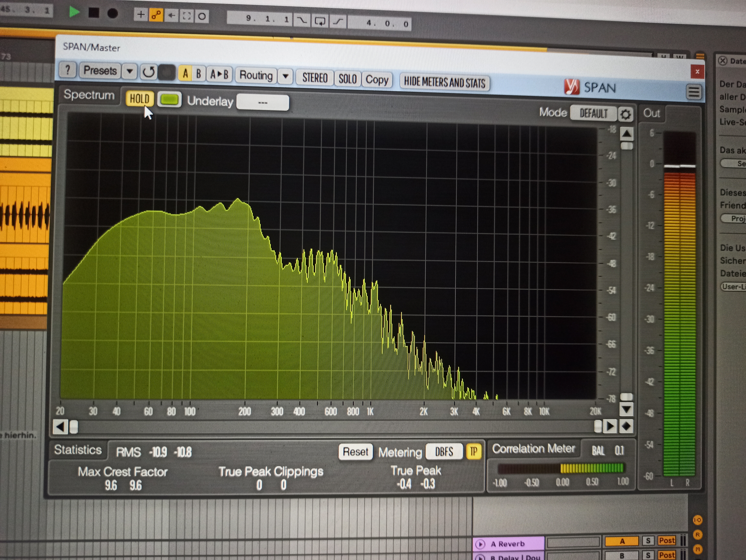Viewport: 746px width, 560px height.
Task: Solo the A Reverb track with S button
Action: click(648, 541)
